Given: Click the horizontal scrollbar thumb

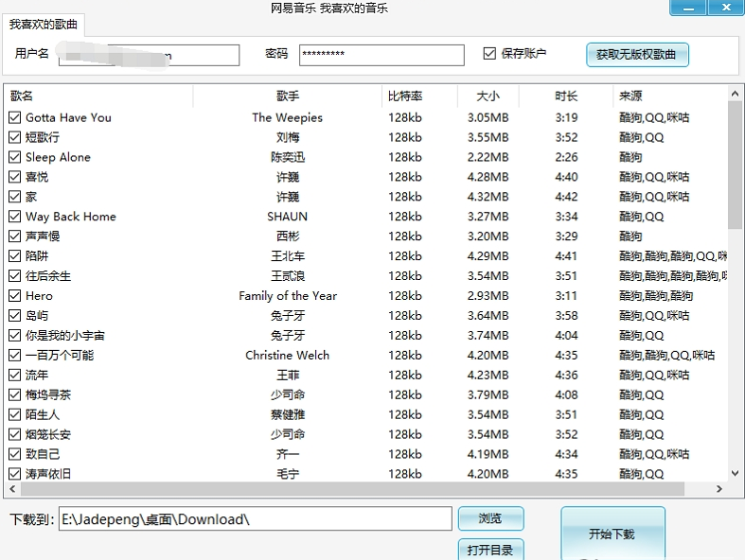Looking at the screenshot, I should [x=352, y=489].
